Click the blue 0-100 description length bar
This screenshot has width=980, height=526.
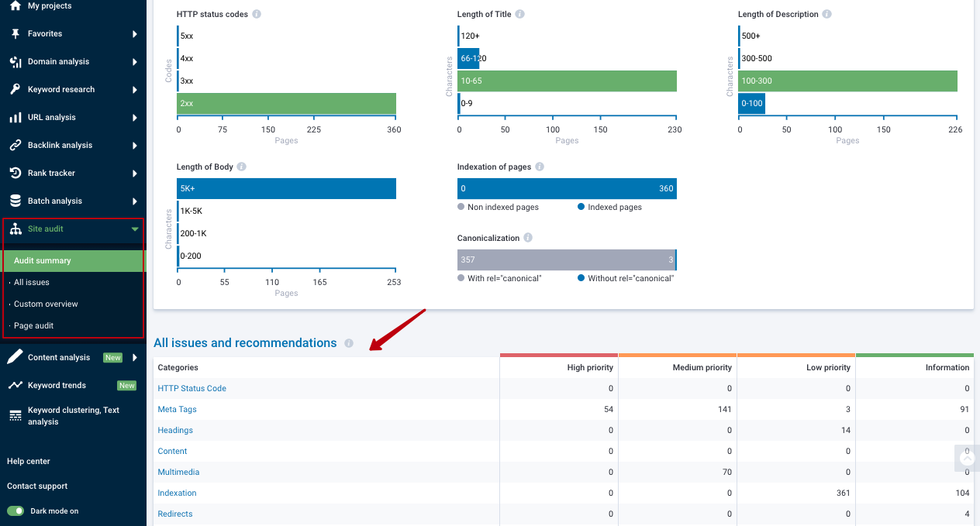click(x=751, y=103)
